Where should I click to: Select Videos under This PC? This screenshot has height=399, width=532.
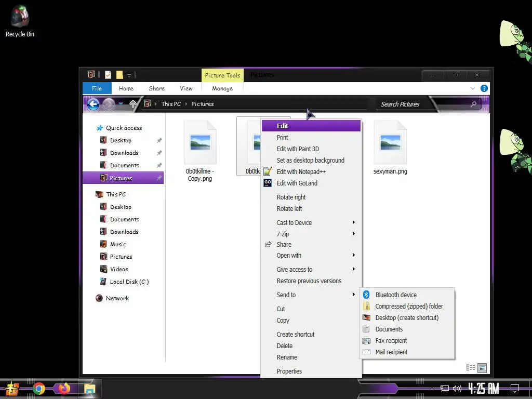pos(119,270)
